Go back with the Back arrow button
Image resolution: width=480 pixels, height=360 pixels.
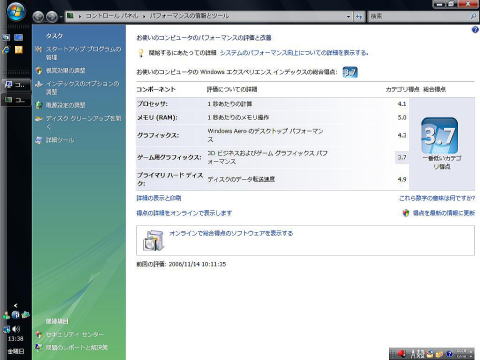click(x=38, y=16)
